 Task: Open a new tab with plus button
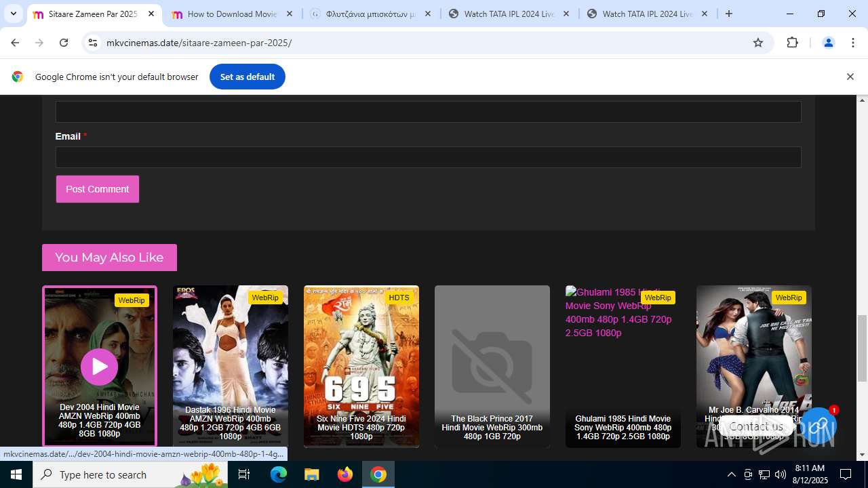(x=729, y=14)
